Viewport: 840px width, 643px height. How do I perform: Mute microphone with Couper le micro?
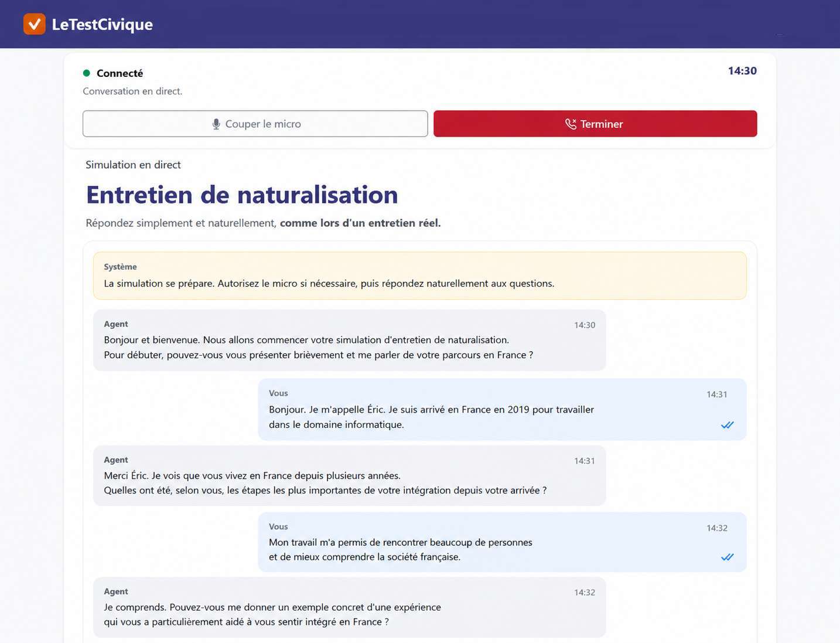(255, 124)
